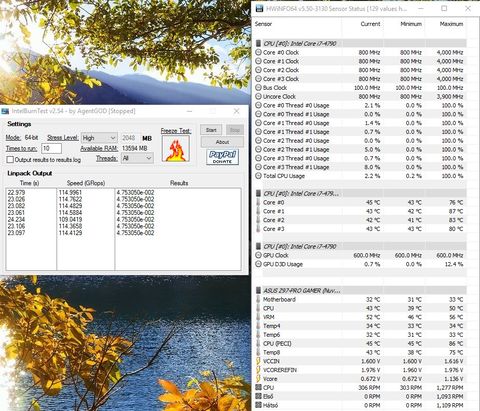Select the CPU i7-4790 GPU sensor group header
Screen dimensions: 480x411
[x=361, y=246]
